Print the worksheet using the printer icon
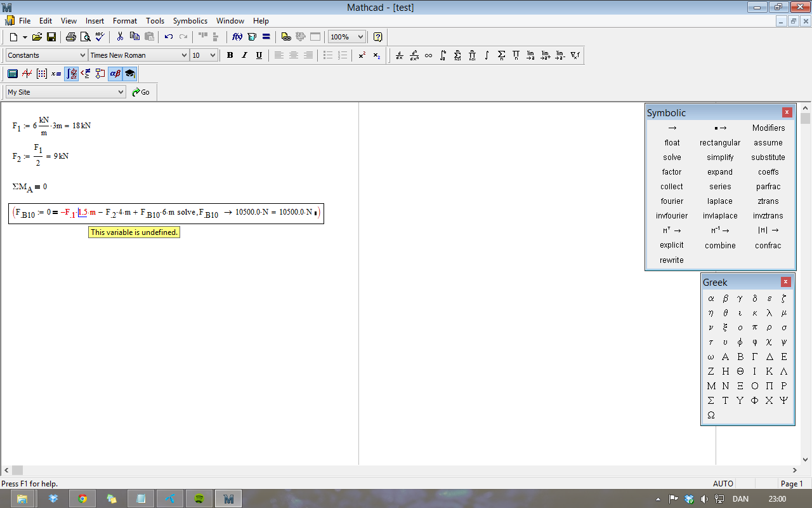Viewport: 812px width, 508px height. coord(71,37)
